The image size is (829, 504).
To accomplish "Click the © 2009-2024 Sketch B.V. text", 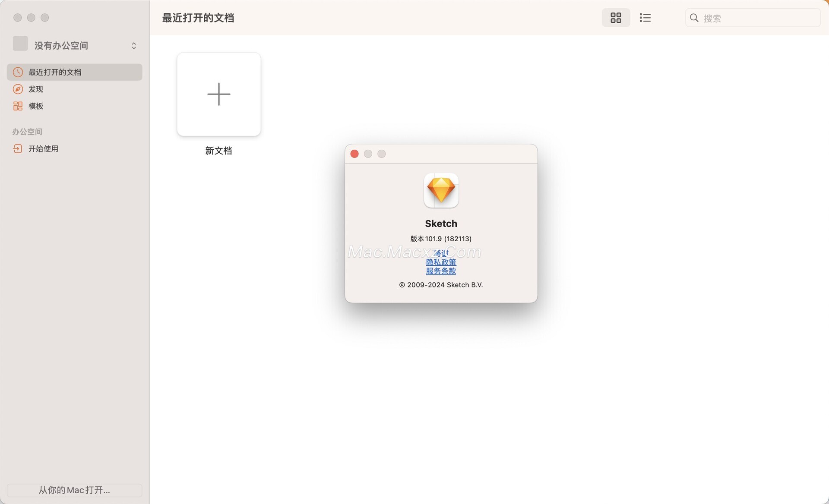I will (441, 285).
